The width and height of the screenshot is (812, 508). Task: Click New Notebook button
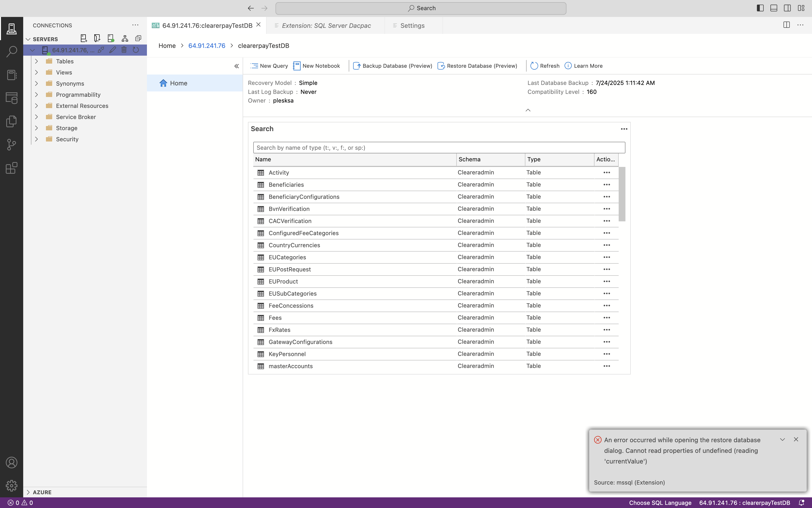point(316,66)
